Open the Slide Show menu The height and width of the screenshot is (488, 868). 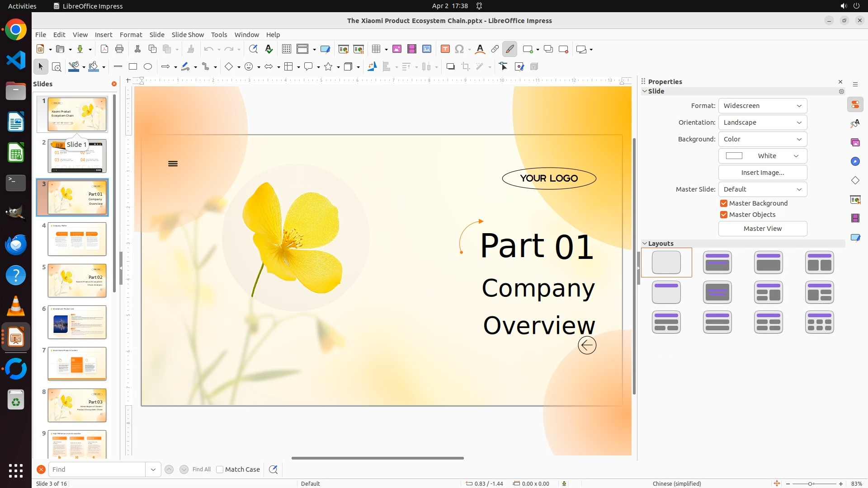tap(188, 35)
